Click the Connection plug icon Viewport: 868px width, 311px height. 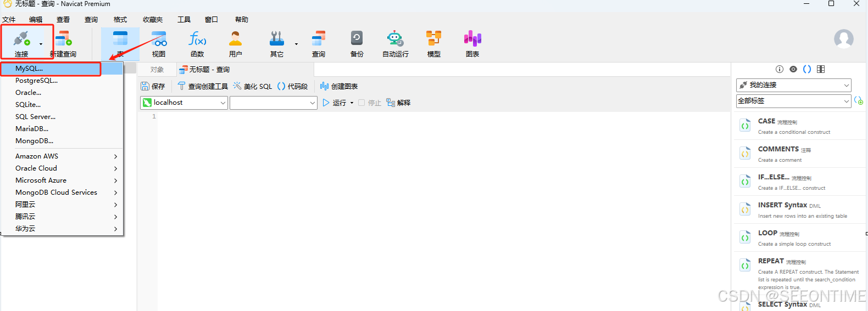[22, 39]
